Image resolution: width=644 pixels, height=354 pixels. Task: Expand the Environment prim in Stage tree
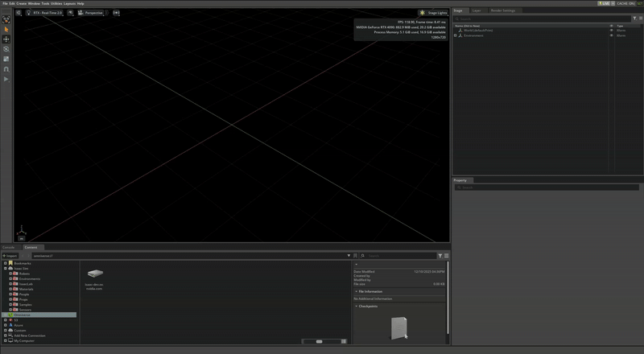click(x=456, y=35)
